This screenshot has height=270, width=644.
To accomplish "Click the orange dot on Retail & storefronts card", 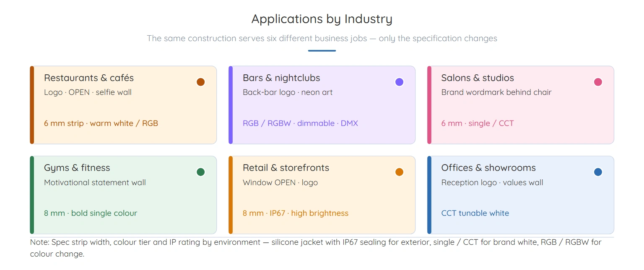I will pyautogui.click(x=399, y=172).
